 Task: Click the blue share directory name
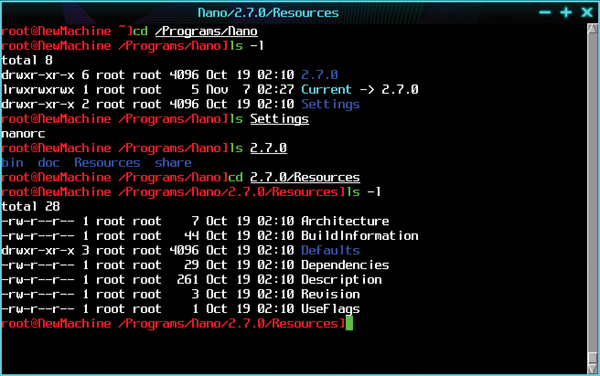(173, 163)
